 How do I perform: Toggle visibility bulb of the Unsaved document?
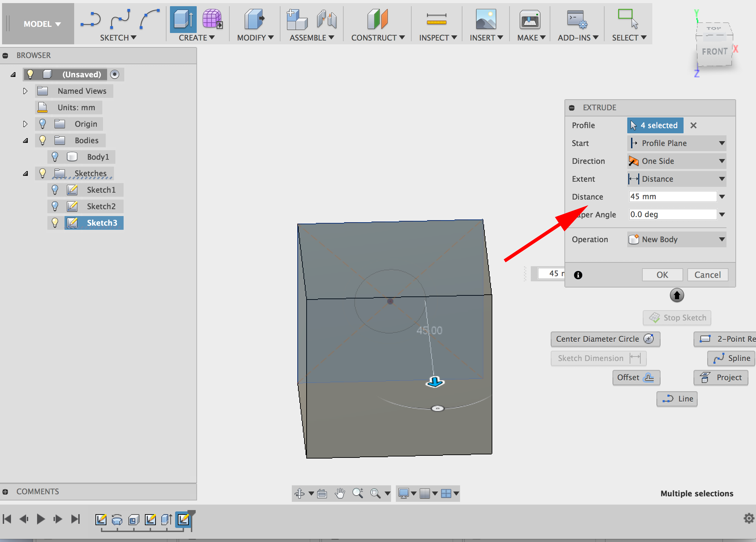30,74
